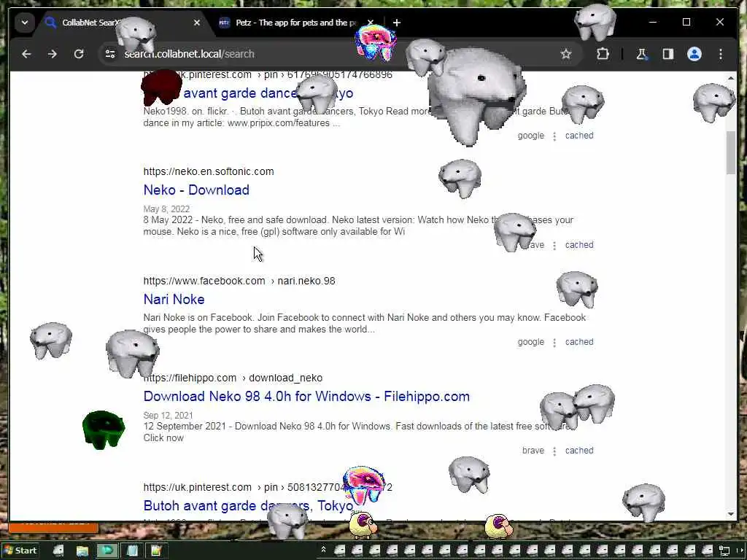
Task: Open the folder icon in the taskbar
Action: coord(82,551)
